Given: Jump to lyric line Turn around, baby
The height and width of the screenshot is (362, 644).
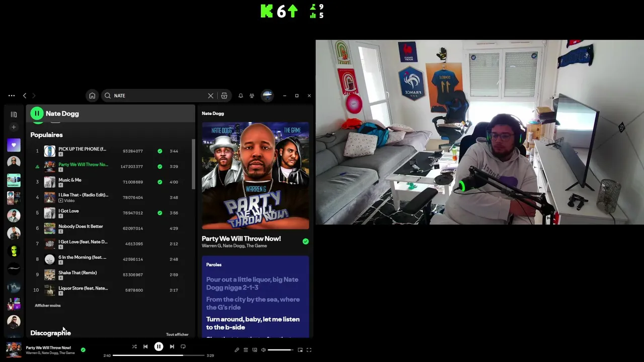Looking at the screenshot, I should pos(253,323).
